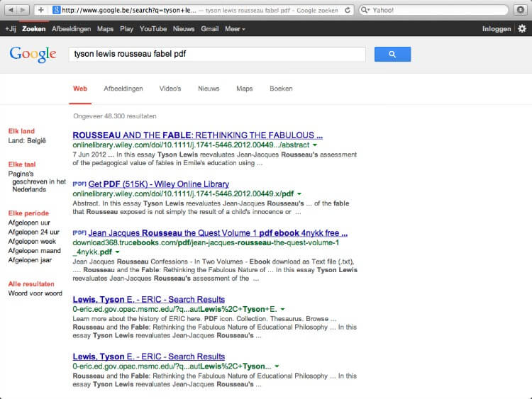The height and width of the screenshot is (399, 532).
Task: Go back with the browser back arrow
Action: coord(11,10)
